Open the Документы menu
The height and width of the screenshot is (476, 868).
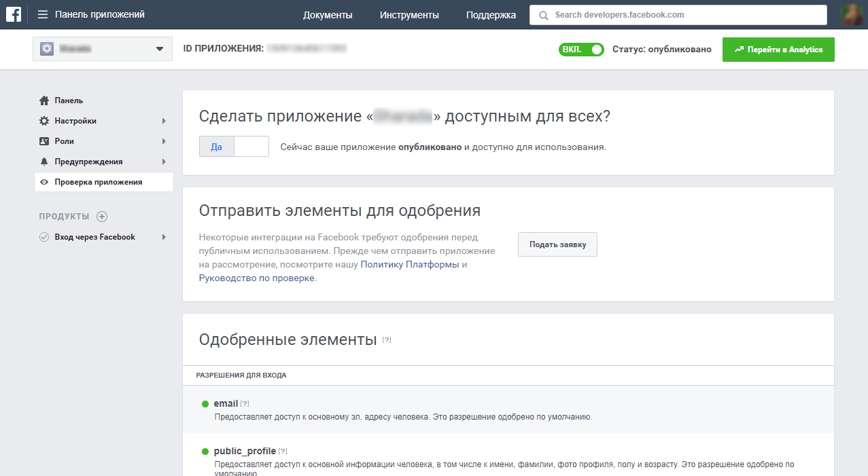pyautogui.click(x=328, y=15)
